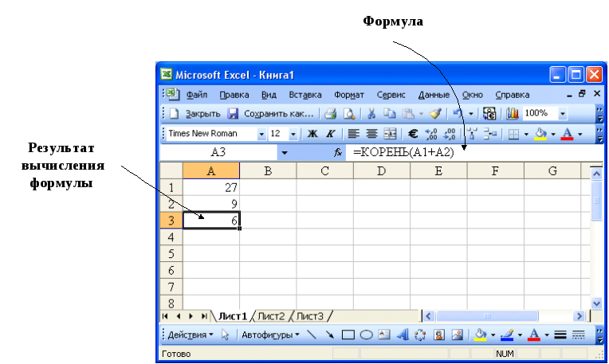
Task: Click the Print icon in toolbar
Action: (x=330, y=114)
